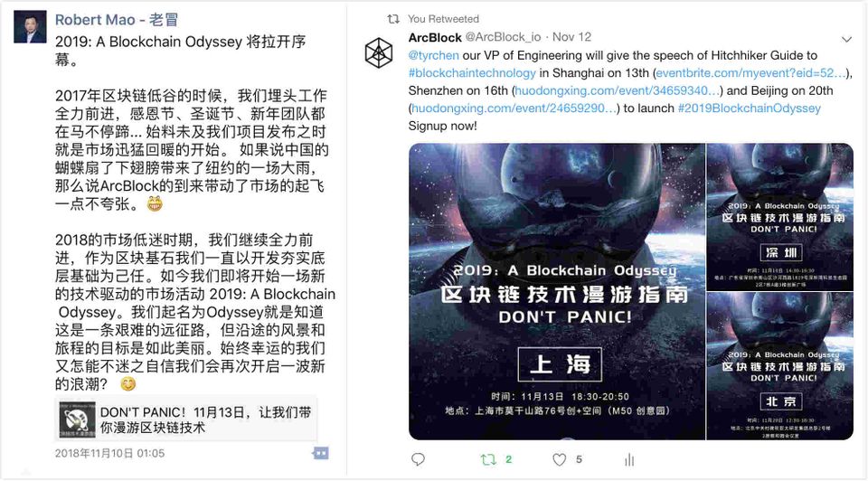View the Shenzhen 深圳 event poster image

pos(780,217)
